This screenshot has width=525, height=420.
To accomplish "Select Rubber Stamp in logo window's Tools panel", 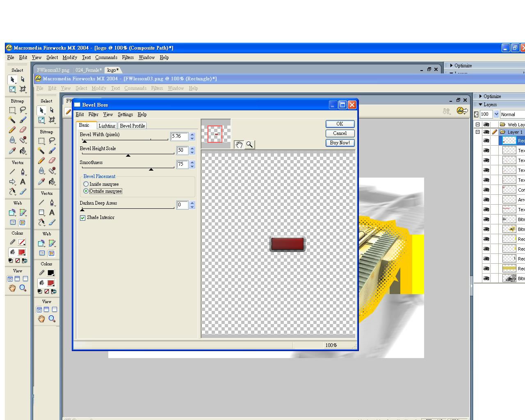I will (x=23, y=140).
